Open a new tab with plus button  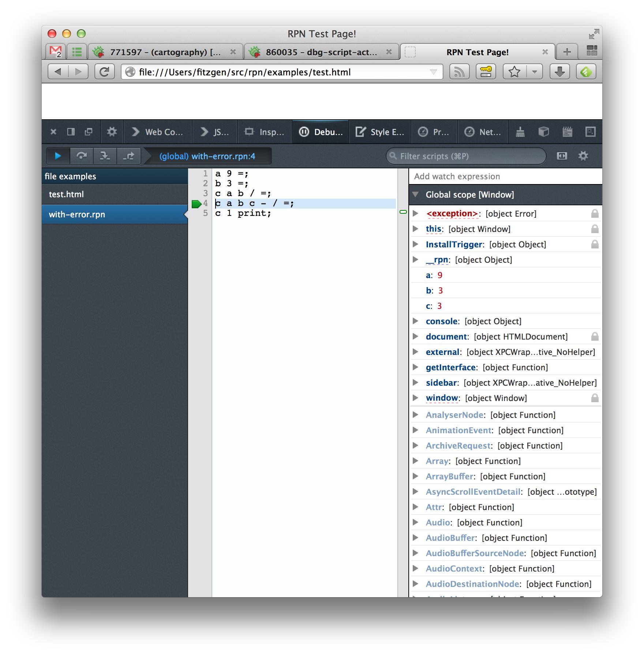click(567, 52)
